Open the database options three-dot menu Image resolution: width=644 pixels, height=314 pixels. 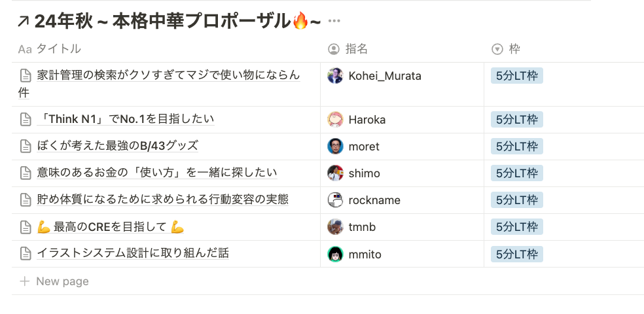coord(334,21)
